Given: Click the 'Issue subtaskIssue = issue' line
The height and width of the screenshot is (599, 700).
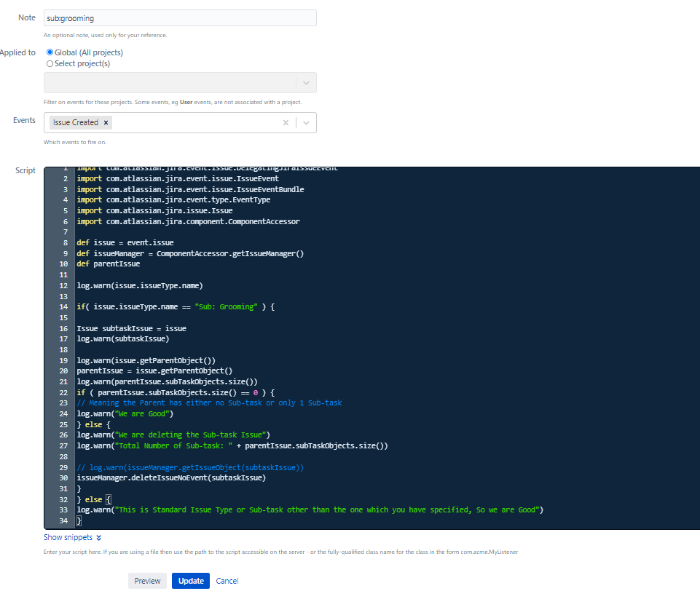Looking at the screenshot, I should (131, 329).
